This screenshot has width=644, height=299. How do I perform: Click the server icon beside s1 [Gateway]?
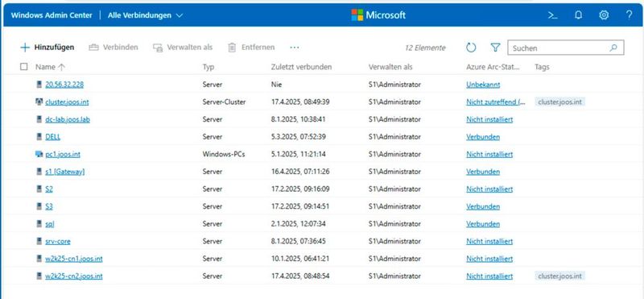(x=39, y=172)
